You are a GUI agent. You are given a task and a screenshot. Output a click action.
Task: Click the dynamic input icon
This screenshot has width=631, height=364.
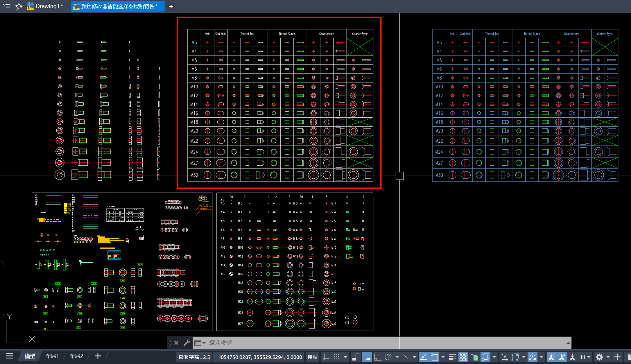367,357
